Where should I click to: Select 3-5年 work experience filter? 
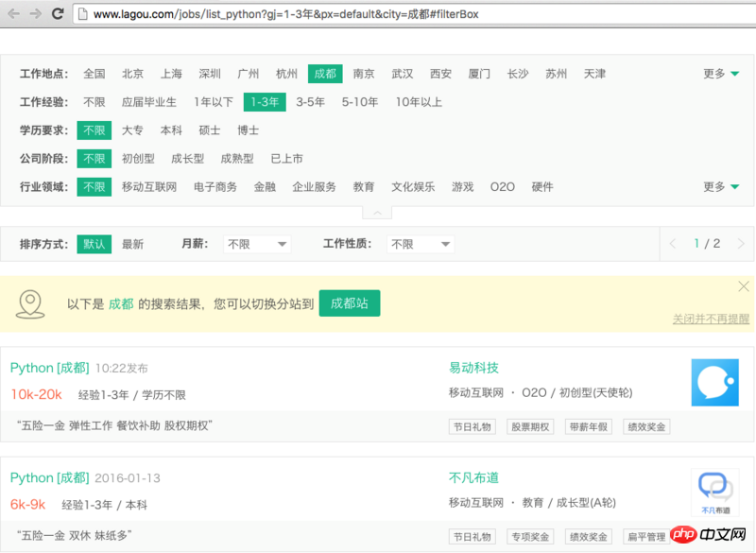pyautogui.click(x=310, y=102)
